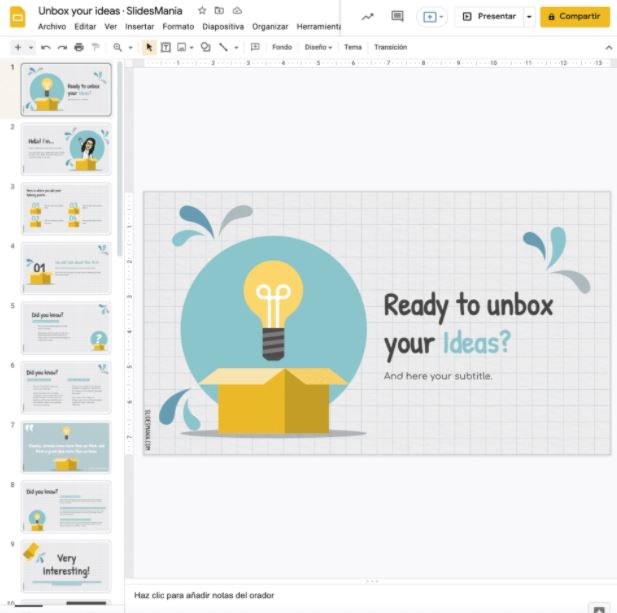Open the Editar menu
617x613 pixels.
[85, 27]
